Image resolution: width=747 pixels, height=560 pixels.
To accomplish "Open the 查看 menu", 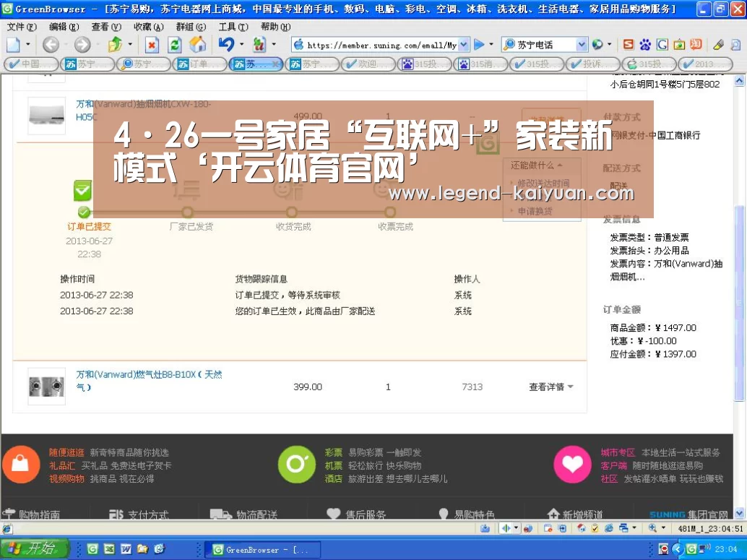I will 107,27.
